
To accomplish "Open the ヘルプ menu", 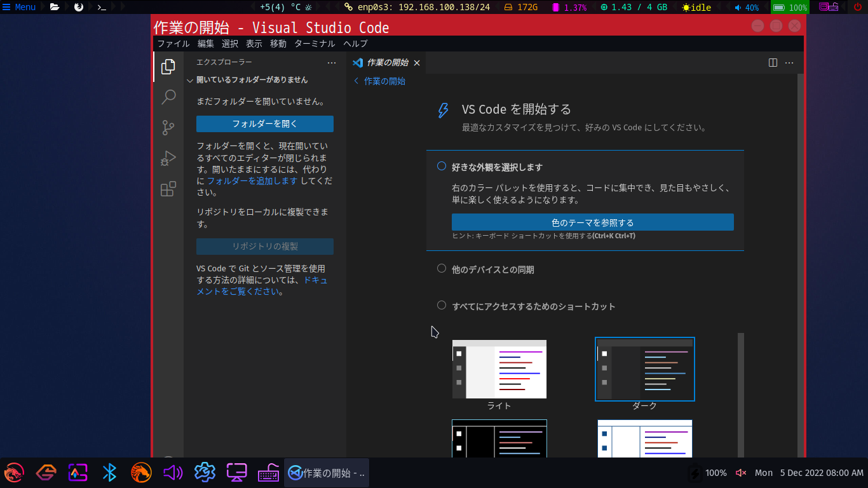I will click(356, 44).
